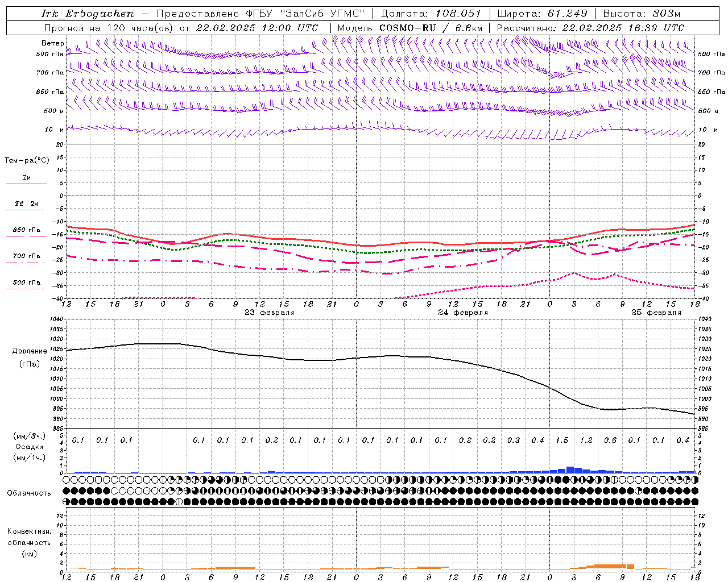This screenshot has height=582, width=728.
Task: Click the "Тем-ра(°C)" temperature label
Action: tap(27, 161)
